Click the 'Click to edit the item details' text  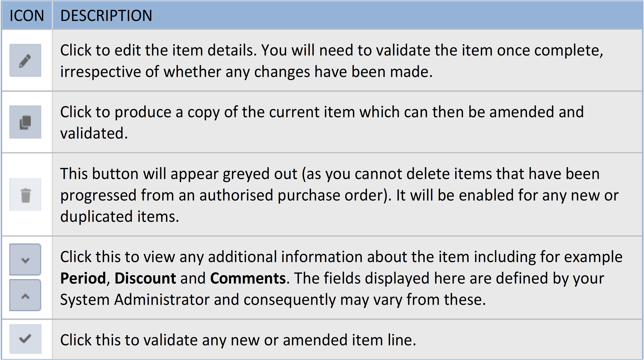click(x=159, y=50)
